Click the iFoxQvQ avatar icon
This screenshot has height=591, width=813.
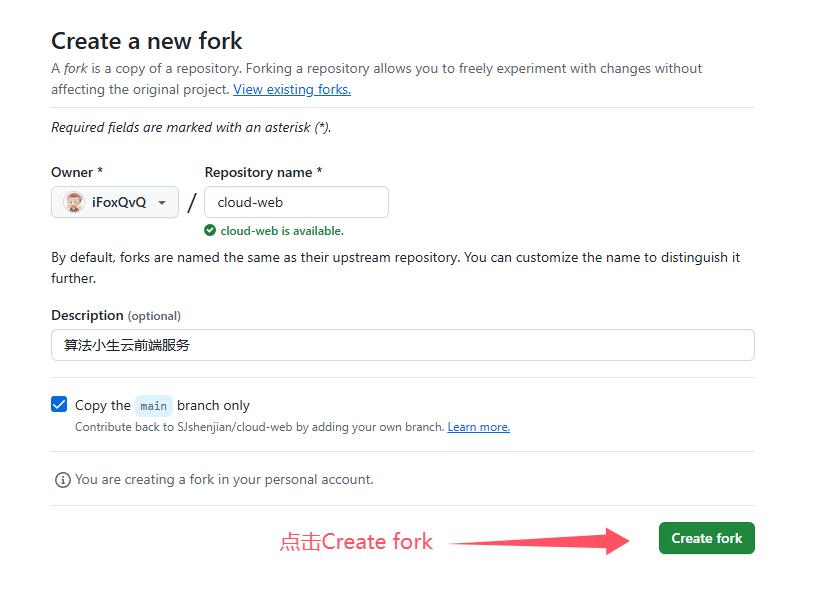click(x=74, y=202)
